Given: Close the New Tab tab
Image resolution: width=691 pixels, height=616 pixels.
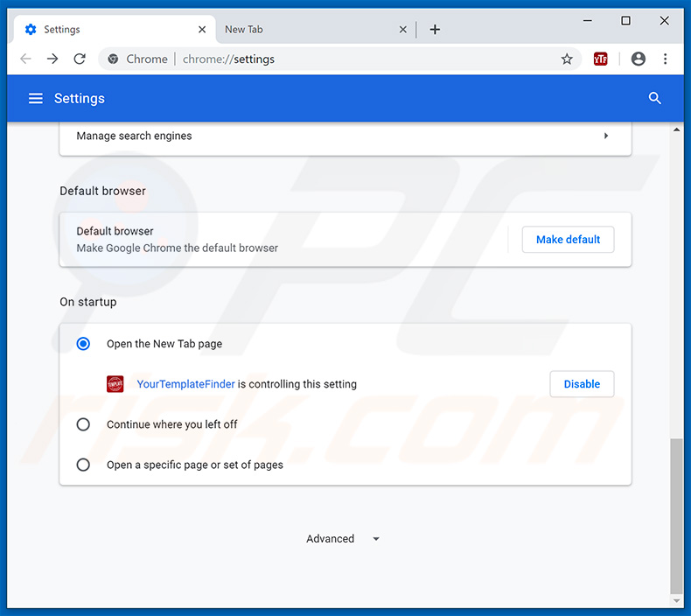Looking at the screenshot, I should [x=402, y=30].
